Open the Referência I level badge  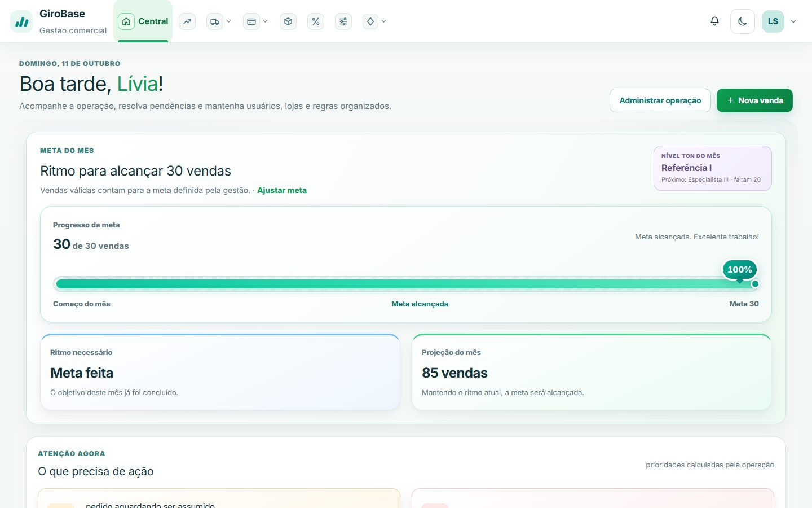coord(713,168)
